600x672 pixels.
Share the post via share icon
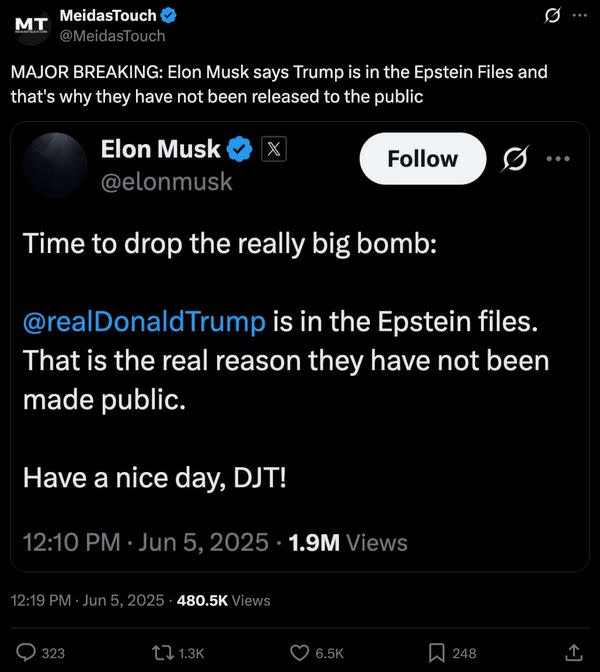click(574, 652)
